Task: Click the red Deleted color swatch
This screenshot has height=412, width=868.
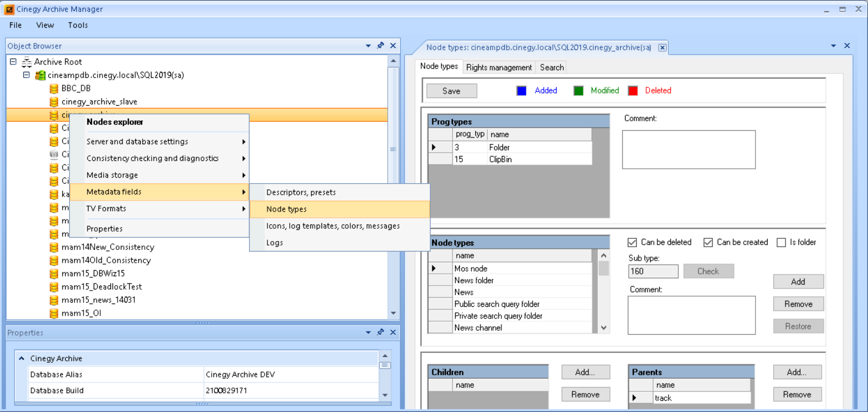Action: pos(633,91)
